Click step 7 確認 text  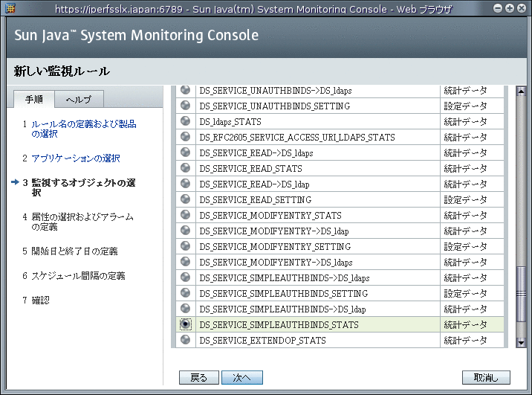click(x=40, y=301)
